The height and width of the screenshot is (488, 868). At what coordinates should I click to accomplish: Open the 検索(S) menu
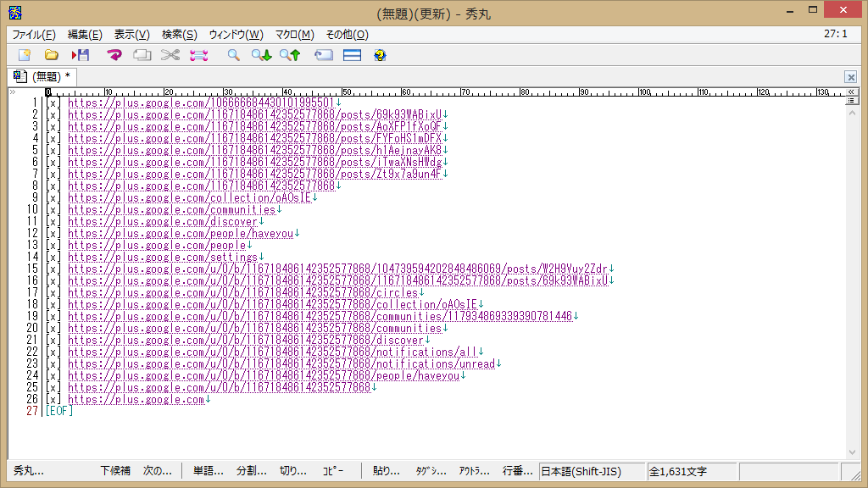[179, 35]
